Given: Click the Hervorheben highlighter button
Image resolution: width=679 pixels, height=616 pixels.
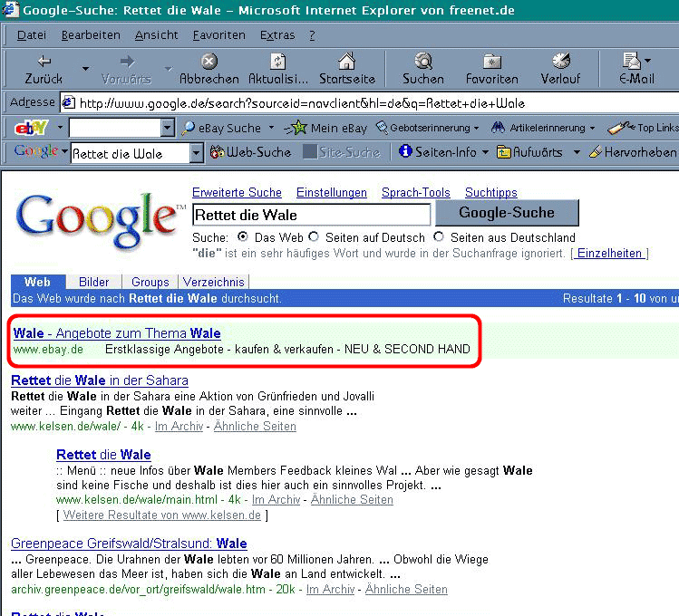Looking at the screenshot, I should pos(633,152).
